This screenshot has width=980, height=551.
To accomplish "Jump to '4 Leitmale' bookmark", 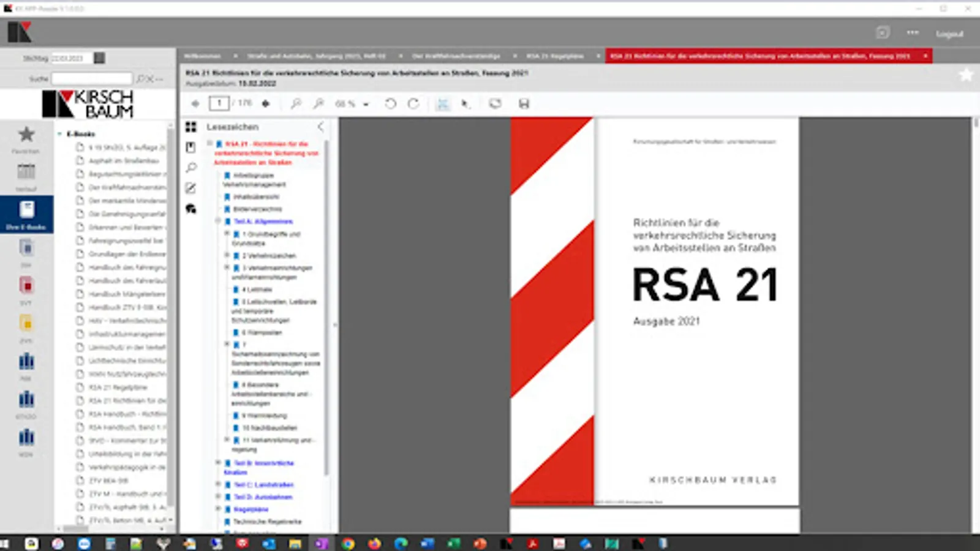I will click(257, 289).
